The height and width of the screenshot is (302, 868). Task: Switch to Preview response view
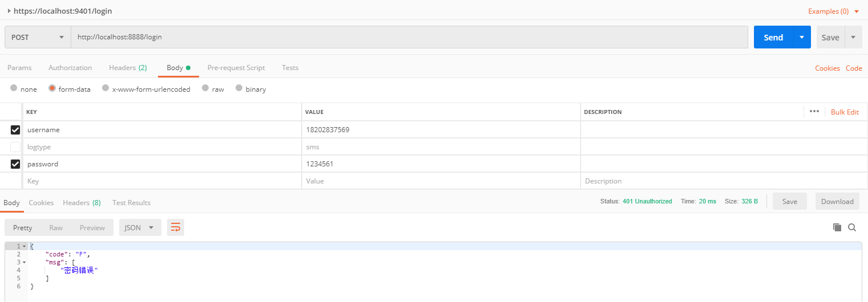(92, 227)
